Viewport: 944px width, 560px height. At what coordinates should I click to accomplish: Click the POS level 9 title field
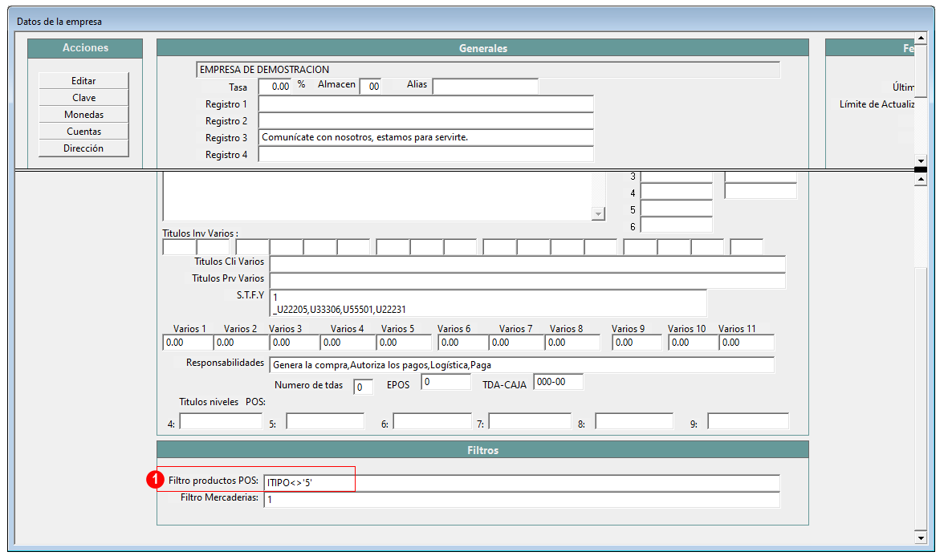[748, 421]
